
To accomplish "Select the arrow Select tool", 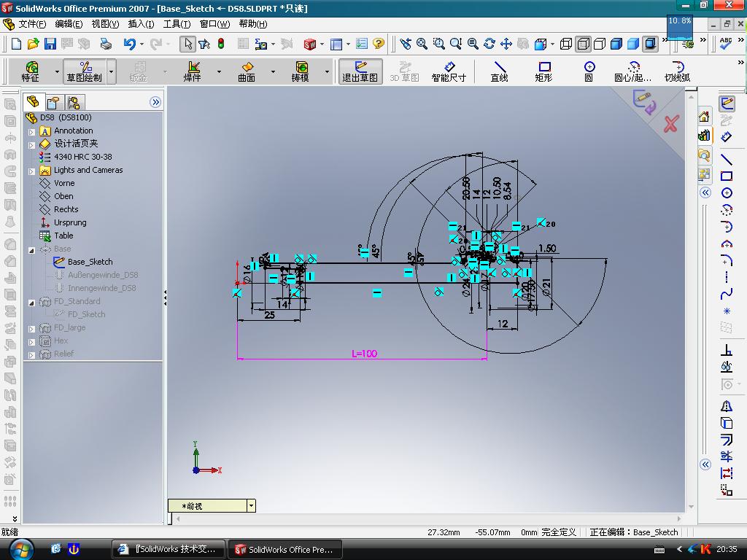I will pyautogui.click(x=187, y=44).
